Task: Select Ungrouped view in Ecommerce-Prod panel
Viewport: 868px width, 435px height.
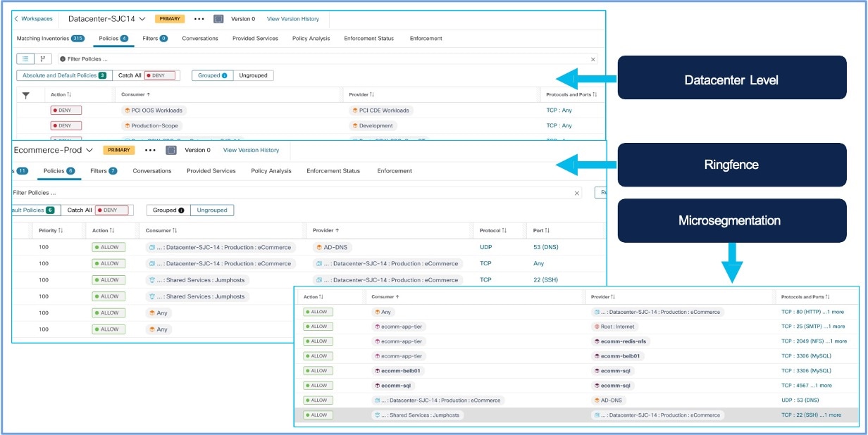Action: click(x=212, y=210)
